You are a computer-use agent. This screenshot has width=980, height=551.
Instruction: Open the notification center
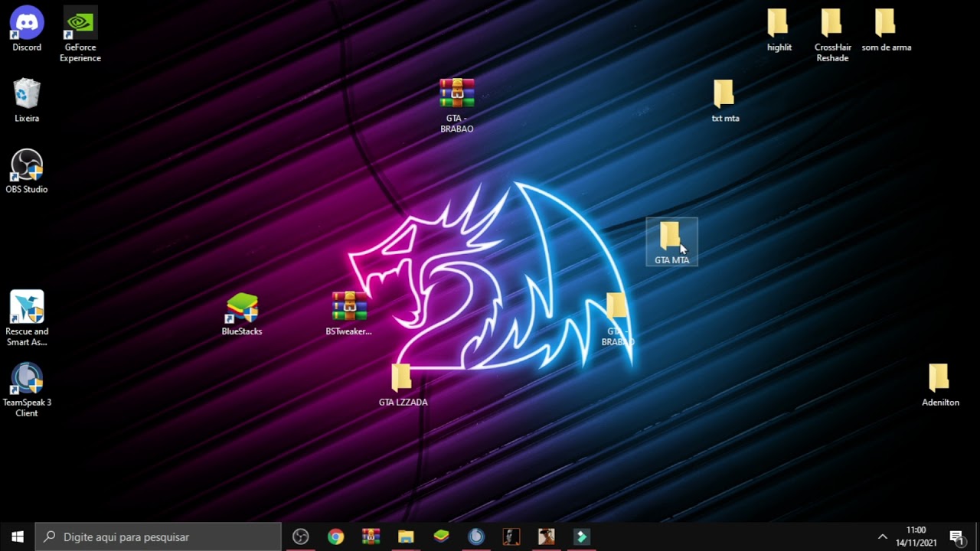pos(956,536)
